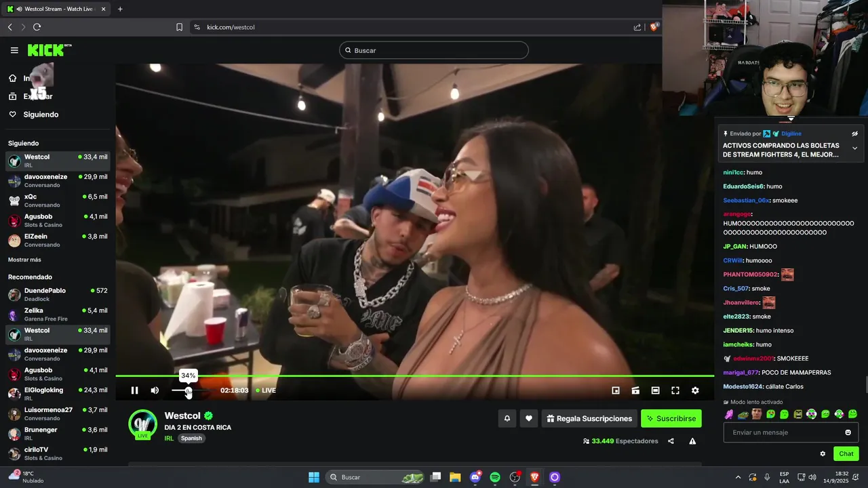
Task: Enable theater mode in video player
Action: (655, 390)
